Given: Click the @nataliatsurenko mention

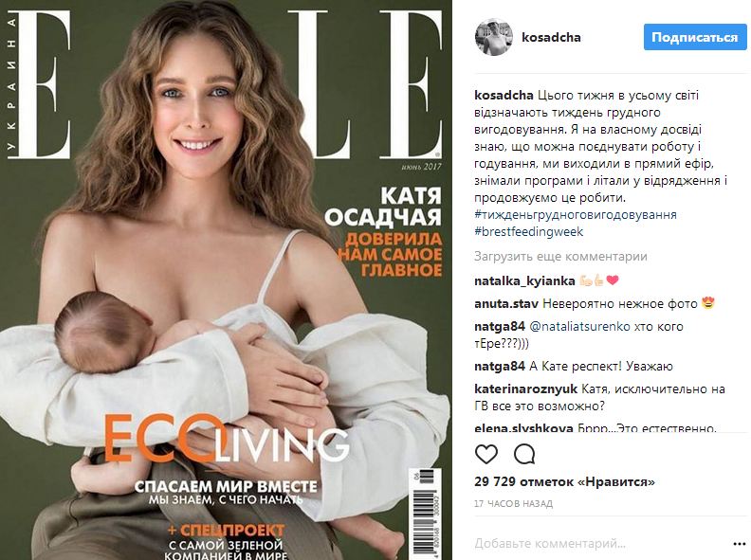Looking at the screenshot, I should (578, 327).
